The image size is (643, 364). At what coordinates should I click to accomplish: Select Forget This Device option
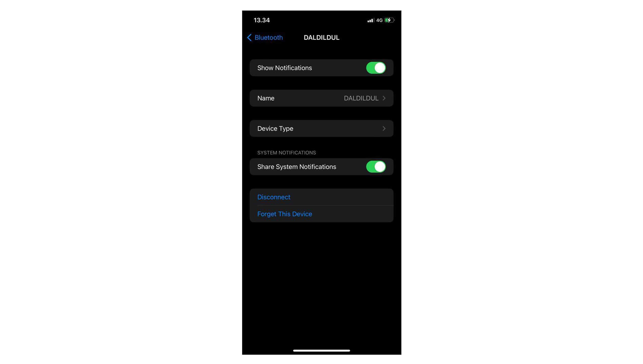click(285, 214)
